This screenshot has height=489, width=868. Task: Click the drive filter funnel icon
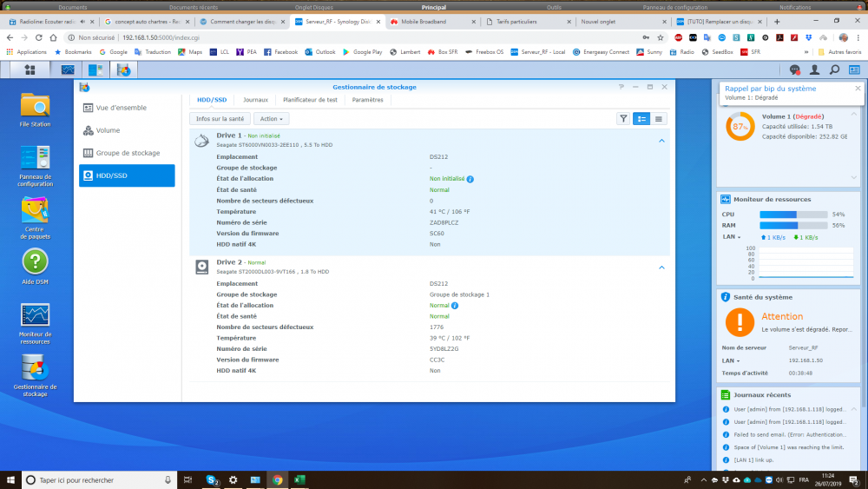(623, 118)
